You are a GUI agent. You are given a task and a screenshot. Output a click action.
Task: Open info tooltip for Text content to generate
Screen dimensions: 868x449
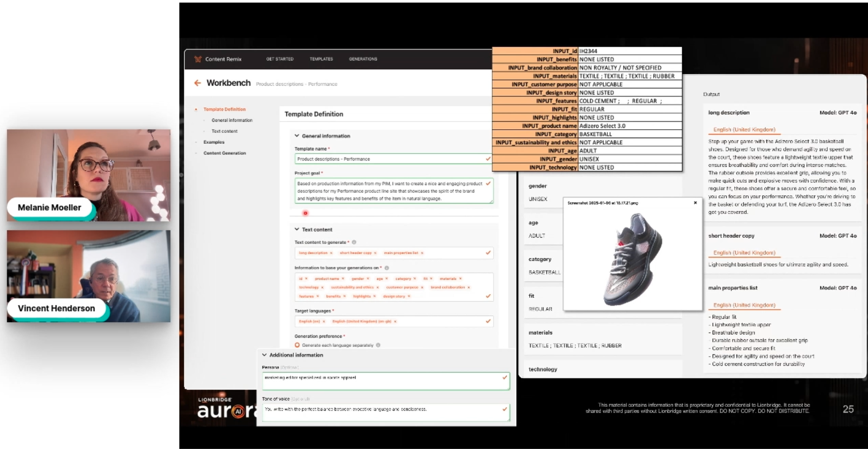click(354, 242)
